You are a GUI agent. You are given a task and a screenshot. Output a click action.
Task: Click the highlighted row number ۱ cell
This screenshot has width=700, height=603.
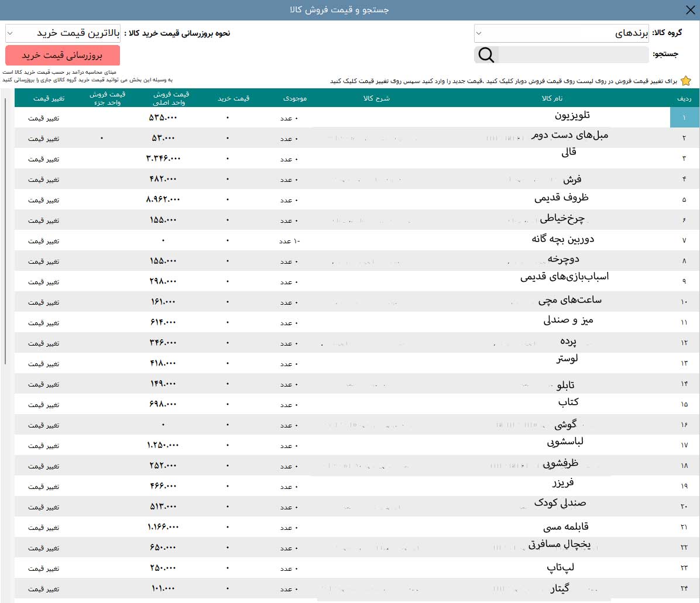coord(684,118)
